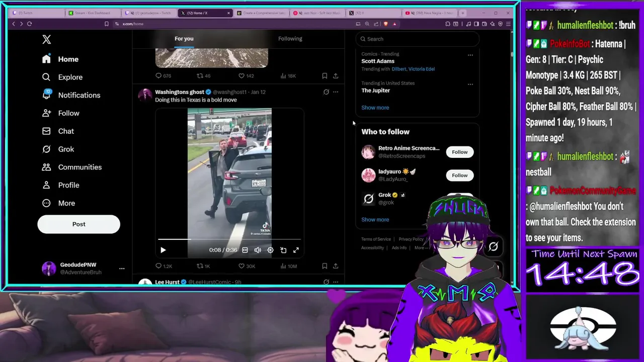644x362 pixels.
Task: Click Show more under trending
Action: click(x=375, y=108)
